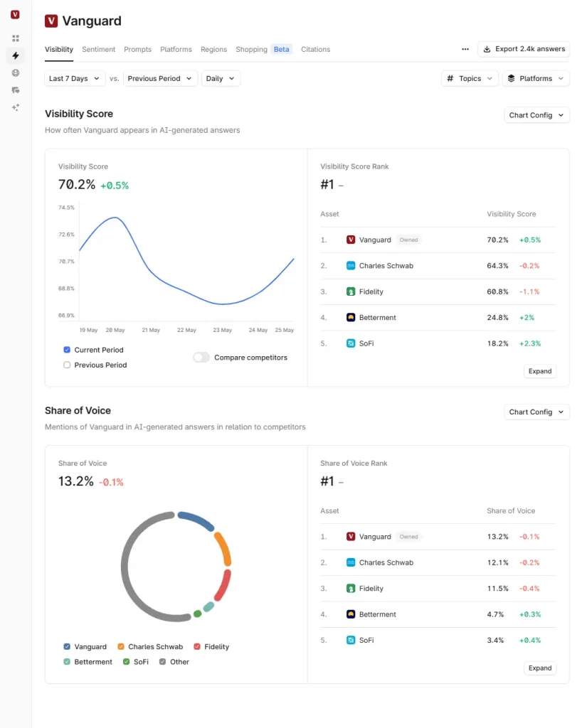Click the SoFi icon in Visibility Score table
The image size is (582, 728).
click(351, 343)
